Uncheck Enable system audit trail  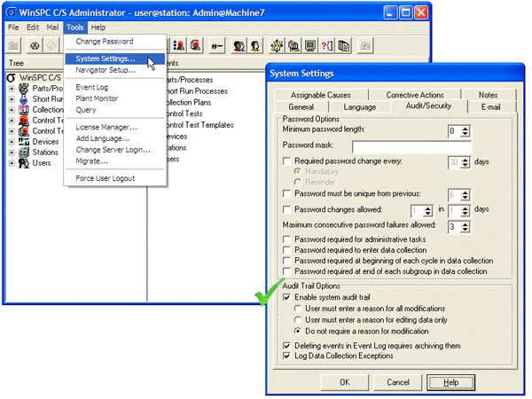[x=286, y=298]
